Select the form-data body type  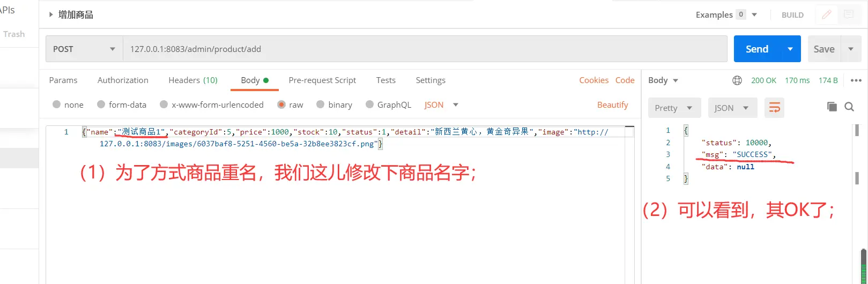click(x=122, y=104)
